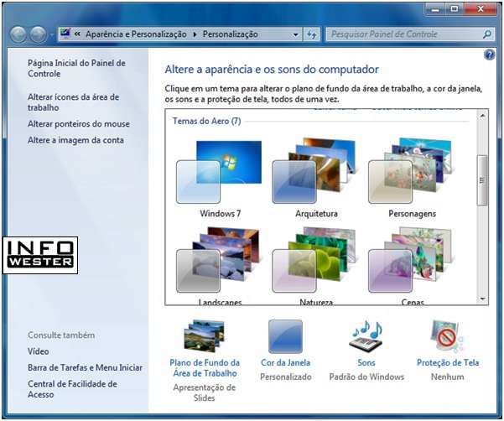Select the Natureza theme thumbnail
504x421 pixels.
[x=314, y=260]
